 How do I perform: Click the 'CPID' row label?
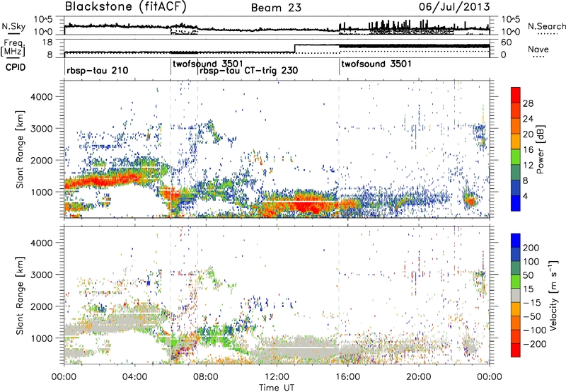(x=16, y=67)
